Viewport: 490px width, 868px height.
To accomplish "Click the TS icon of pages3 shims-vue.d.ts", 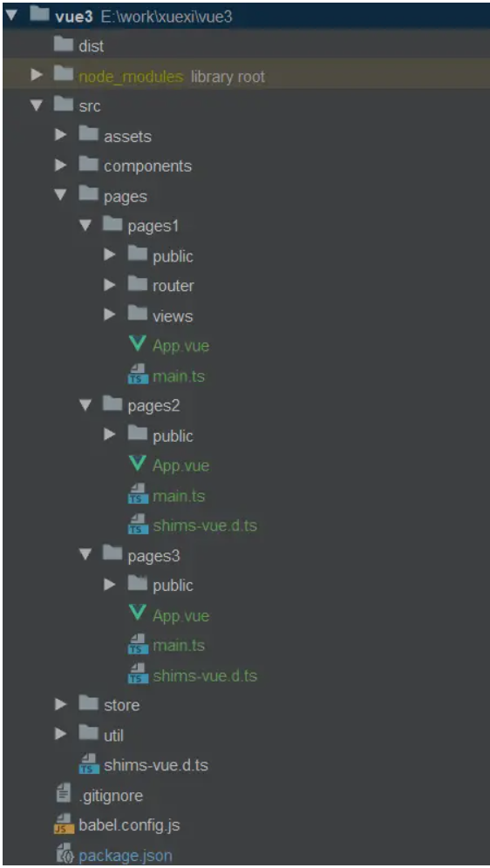I will point(137,675).
